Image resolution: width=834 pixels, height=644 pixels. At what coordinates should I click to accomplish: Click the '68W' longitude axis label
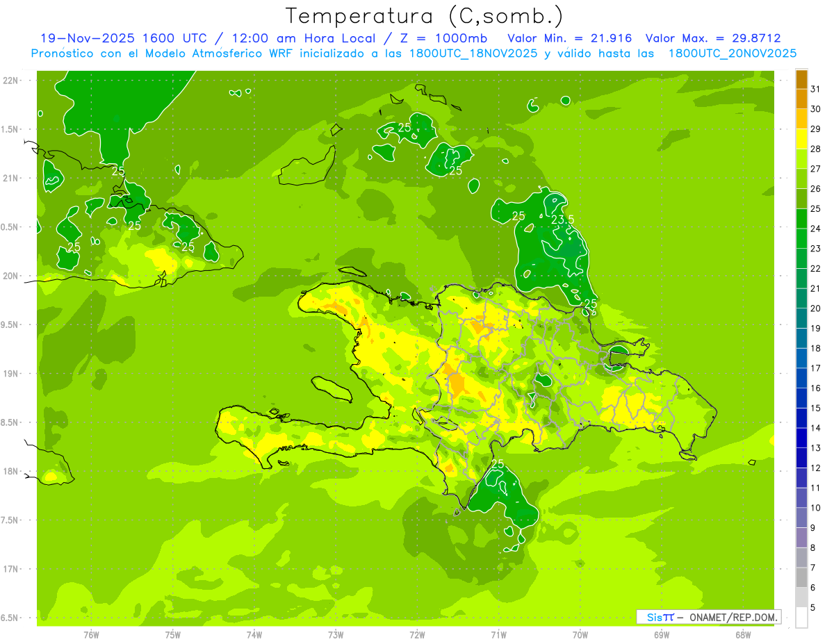click(x=743, y=635)
